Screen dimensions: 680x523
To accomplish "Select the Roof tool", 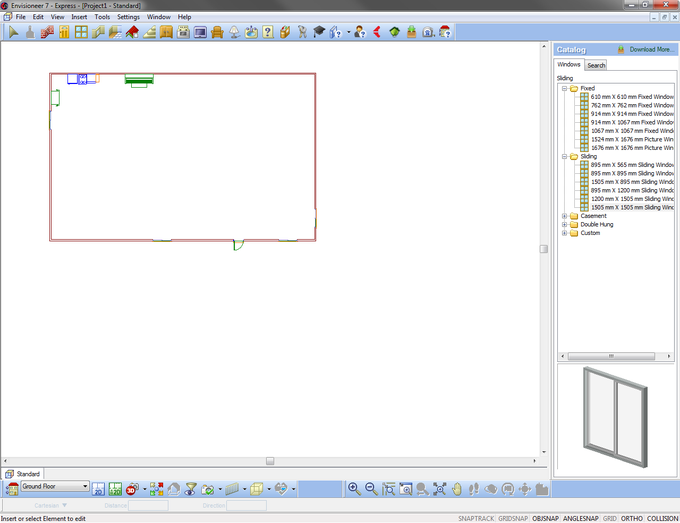I will coord(132,32).
